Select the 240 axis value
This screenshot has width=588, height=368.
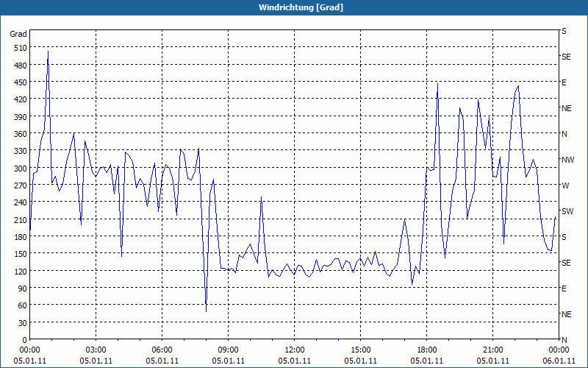pos(21,203)
